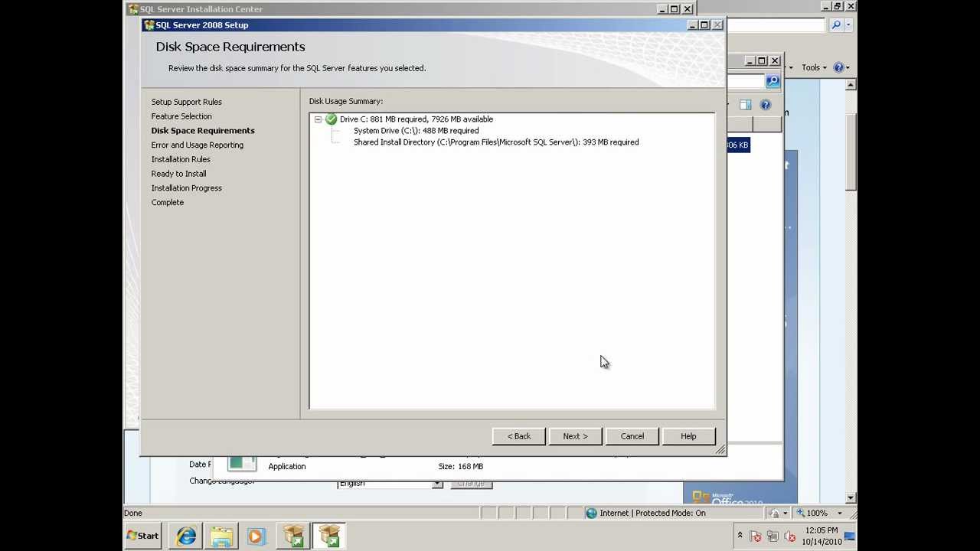Click the Next button
980x551 pixels.
[x=575, y=436]
